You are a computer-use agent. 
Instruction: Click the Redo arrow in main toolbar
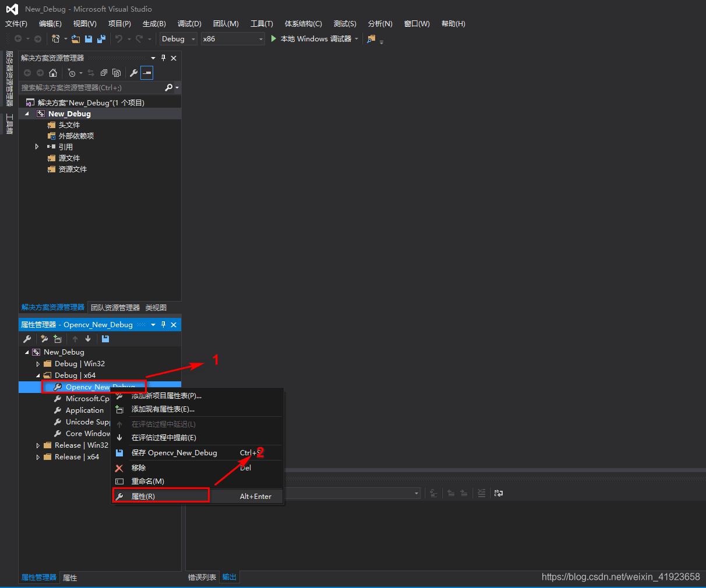pos(139,39)
